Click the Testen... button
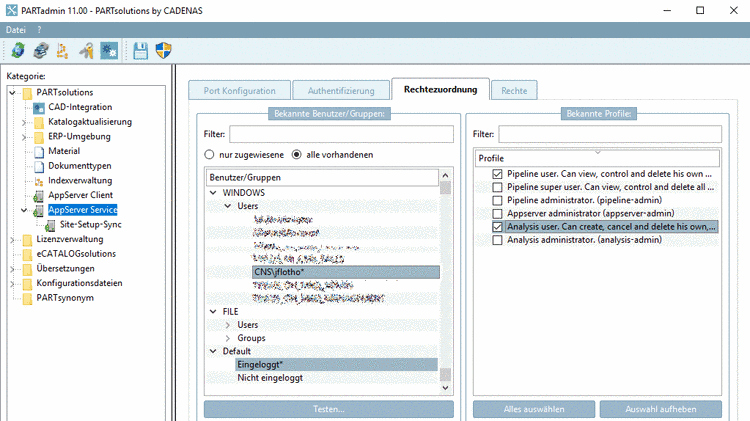 point(329,409)
